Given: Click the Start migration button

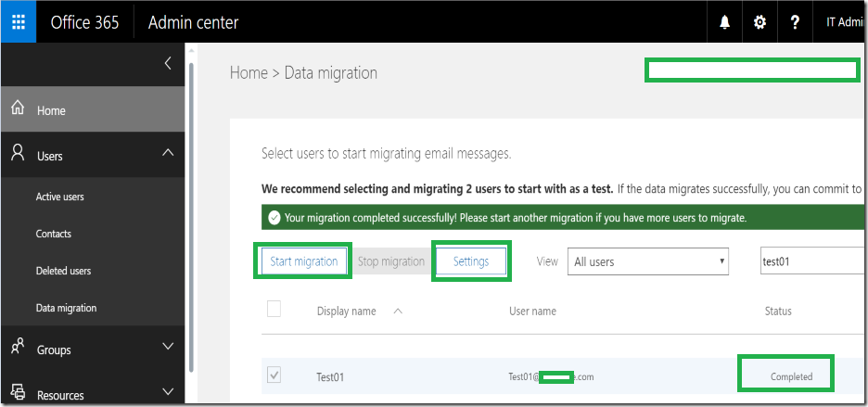Looking at the screenshot, I should pyautogui.click(x=303, y=261).
